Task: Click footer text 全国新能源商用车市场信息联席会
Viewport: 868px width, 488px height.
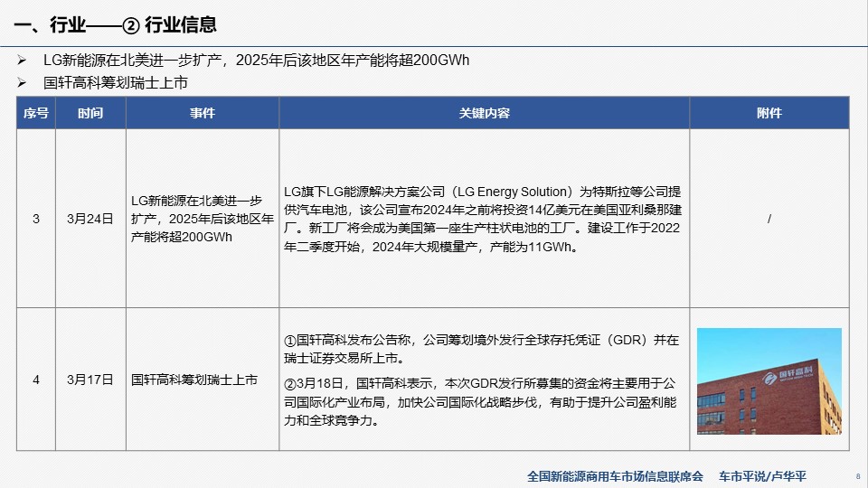Action: coord(615,476)
